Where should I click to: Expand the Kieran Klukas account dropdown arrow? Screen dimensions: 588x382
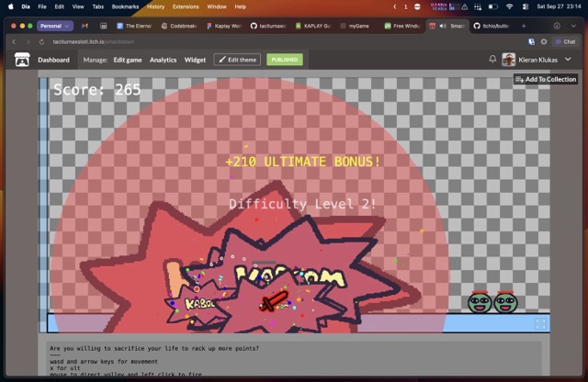click(x=568, y=60)
